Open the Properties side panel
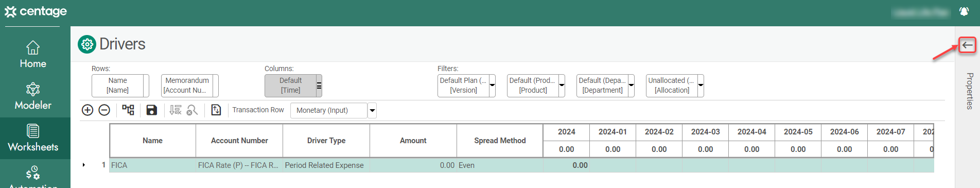This screenshot has height=188, width=980. pyautogui.click(x=969, y=91)
